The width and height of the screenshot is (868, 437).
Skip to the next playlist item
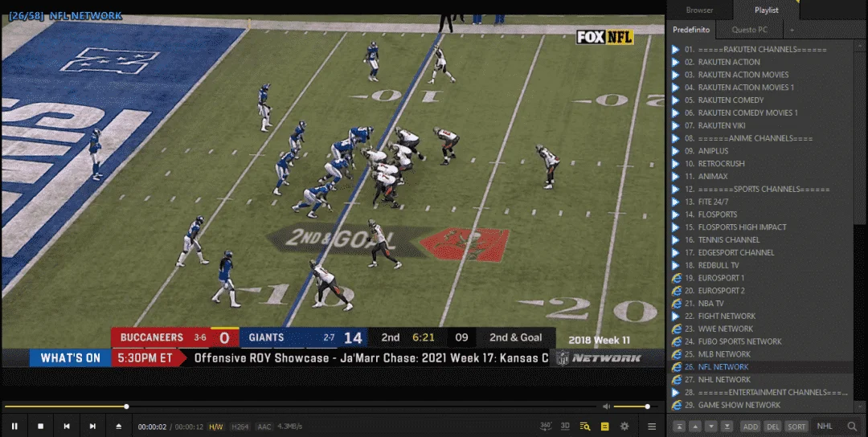point(92,426)
